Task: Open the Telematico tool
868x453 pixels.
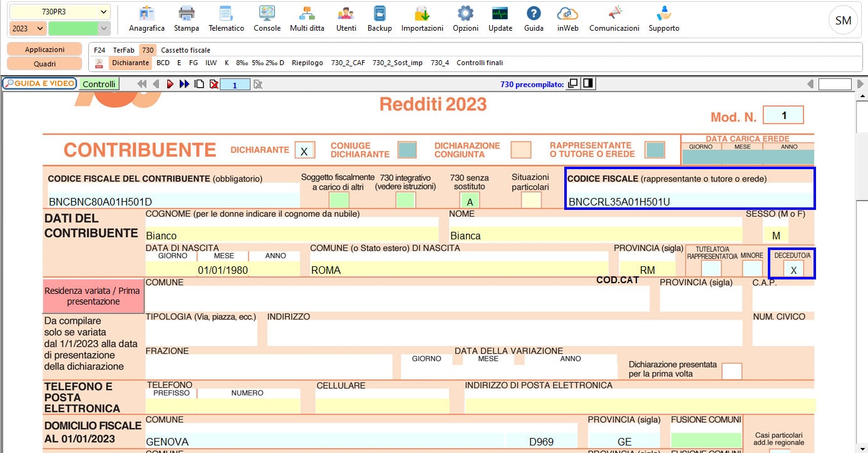Action: (226, 19)
